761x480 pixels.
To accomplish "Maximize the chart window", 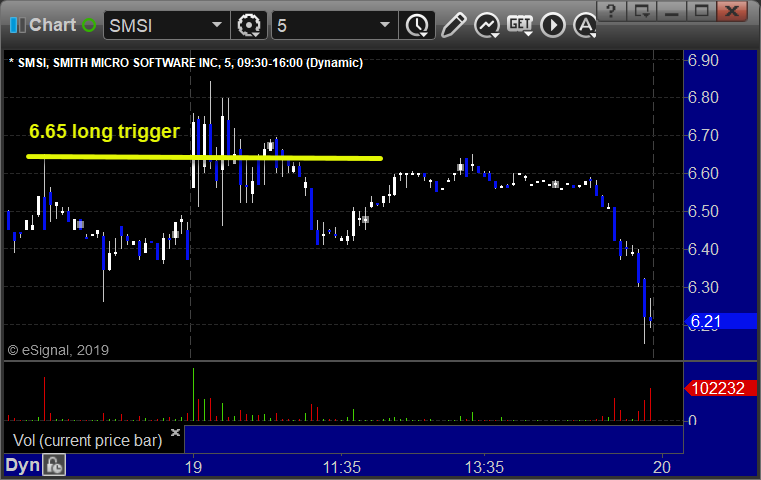I will (x=701, y=11).
